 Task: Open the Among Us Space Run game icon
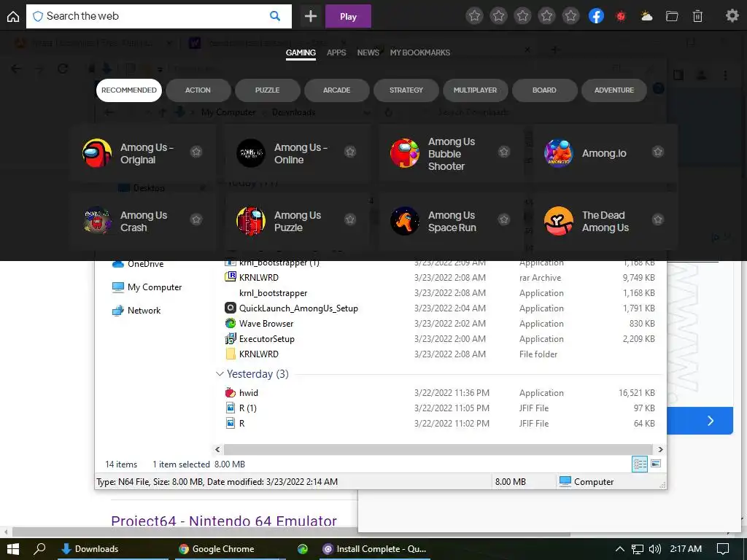404,220
